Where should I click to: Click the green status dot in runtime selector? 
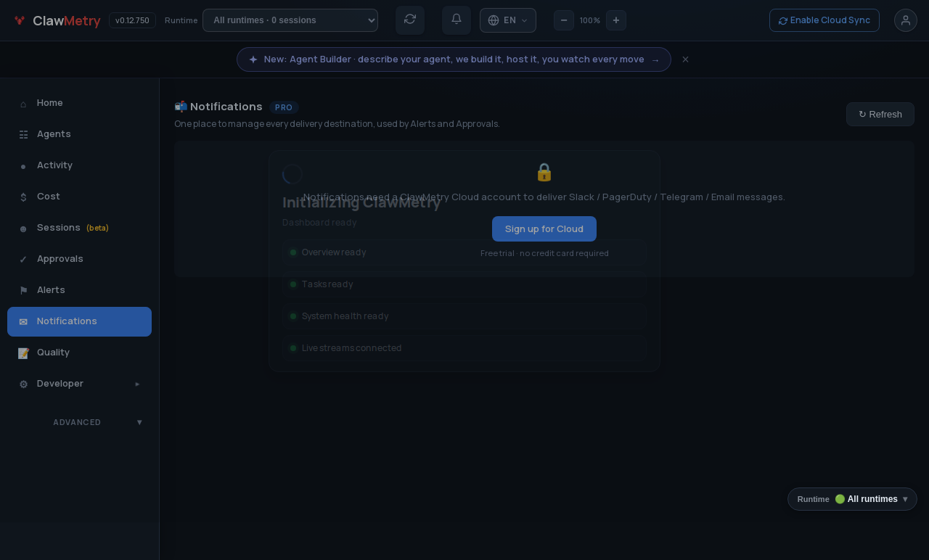pyautogui.click(x=840, y=499)
